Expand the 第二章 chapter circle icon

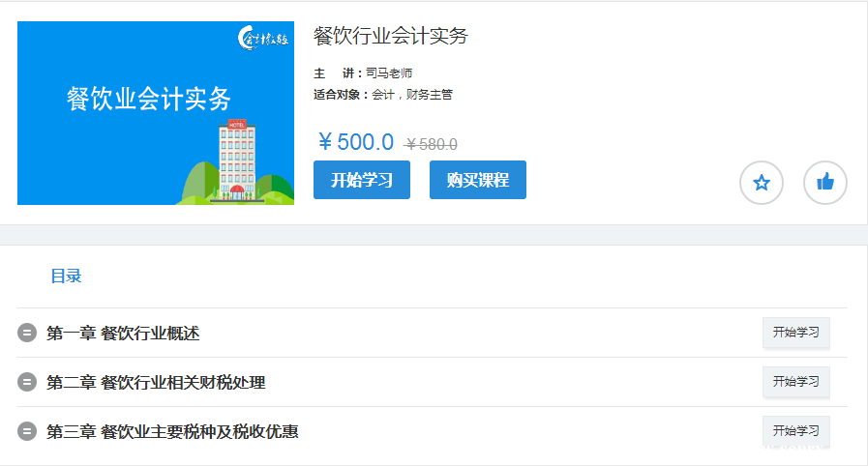pos(27,383)
